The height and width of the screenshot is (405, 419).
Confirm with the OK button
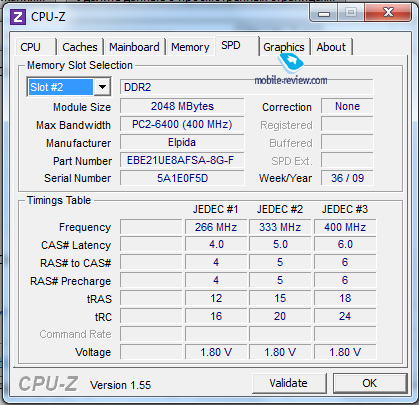click(x=370, y=383)
